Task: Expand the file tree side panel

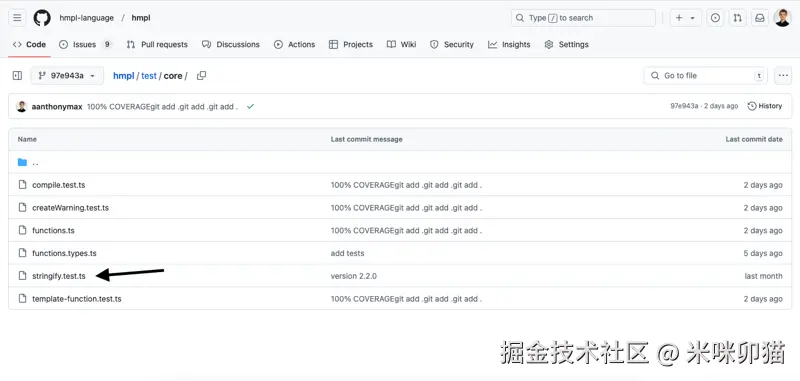Action: pyautogui.click(x=17, y=75)
